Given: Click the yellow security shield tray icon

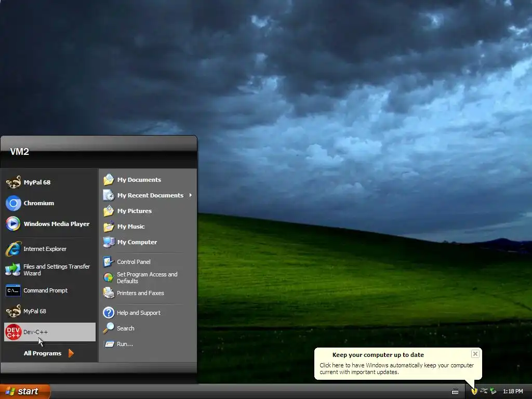Looking at the screenshot, I should (x=474, y=392).
